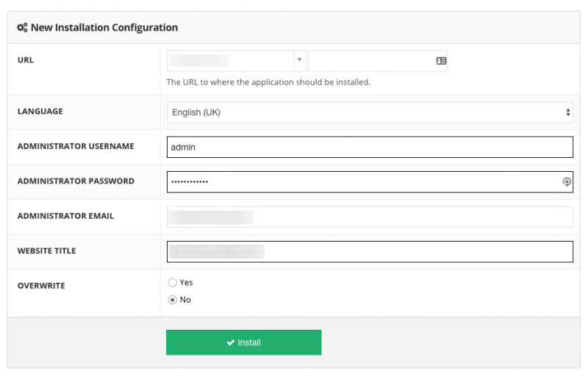Screen dimensions: 588x376
Task: Open the URL domain dropdown arrow
Action: [300, 59]
